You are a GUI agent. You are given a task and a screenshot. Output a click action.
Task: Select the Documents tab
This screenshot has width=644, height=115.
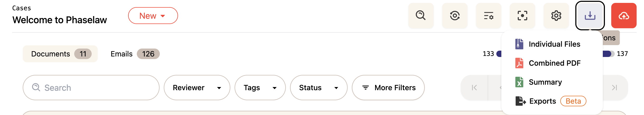(60, 54)
